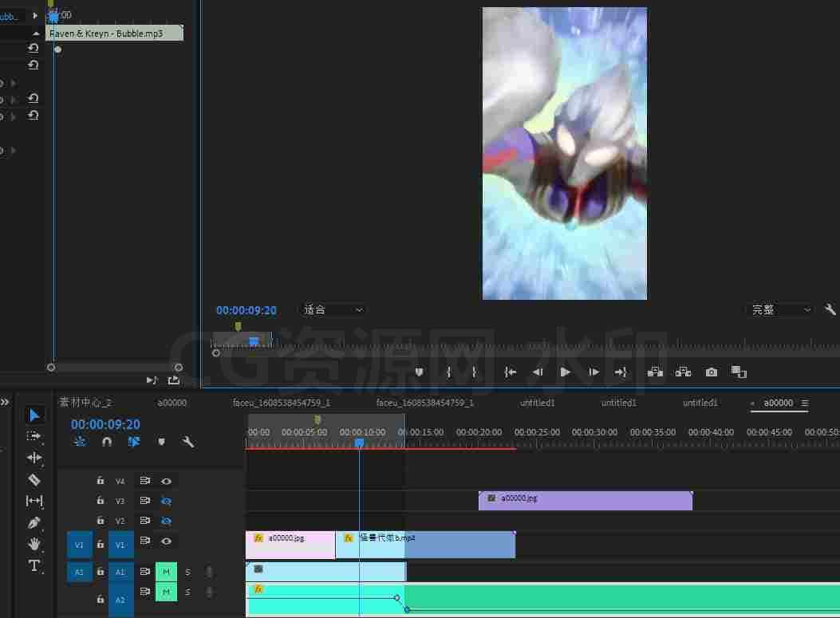Export a frame with the camera icon
This screenshot has height=618, width=840.
click(x=712, y=372)
